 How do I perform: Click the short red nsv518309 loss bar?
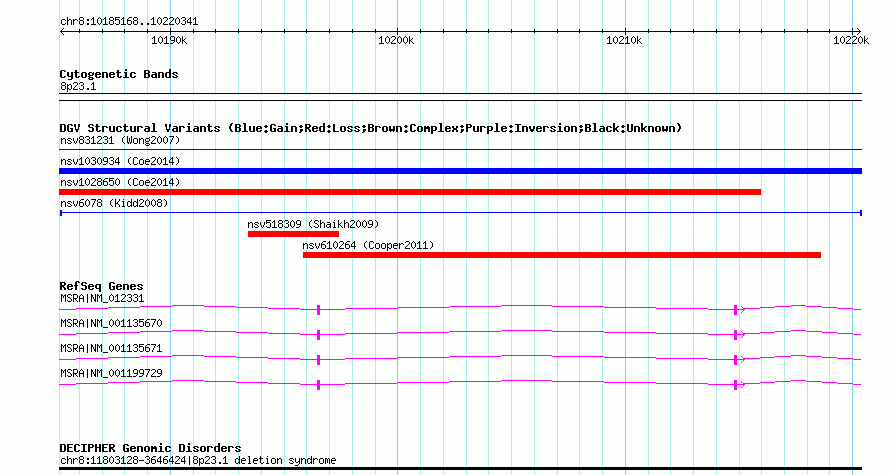tap(293, 234)
